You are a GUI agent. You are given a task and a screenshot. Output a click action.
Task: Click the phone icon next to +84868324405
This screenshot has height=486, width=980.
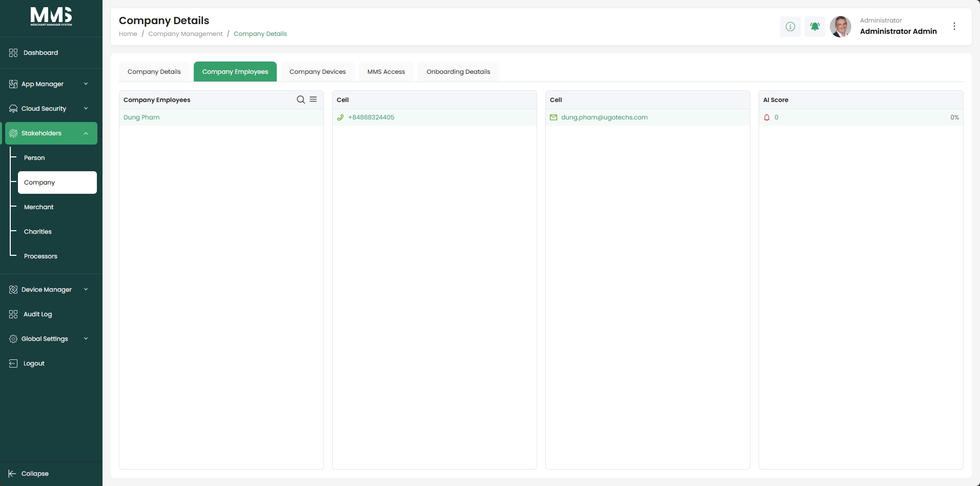340,117
